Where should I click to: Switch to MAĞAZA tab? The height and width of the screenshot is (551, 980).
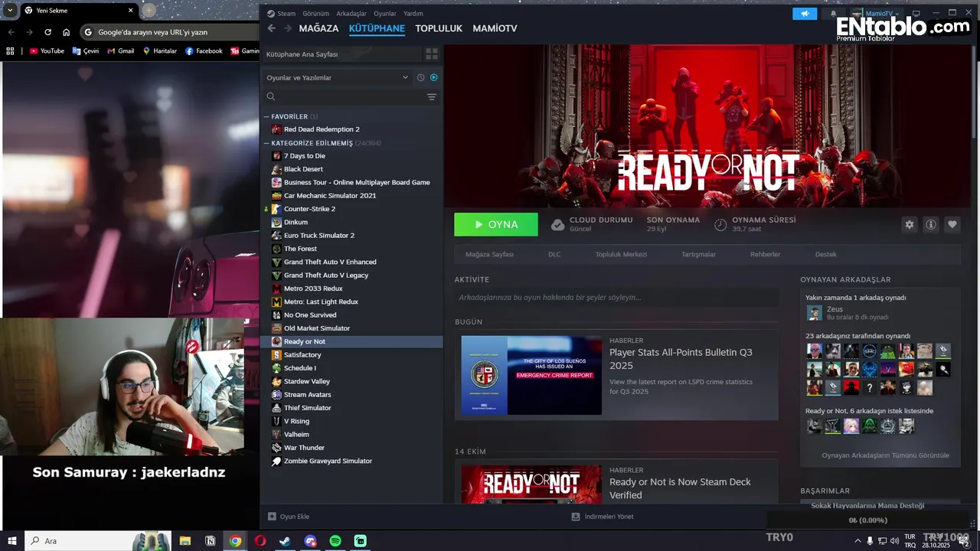tap(318, 28)
